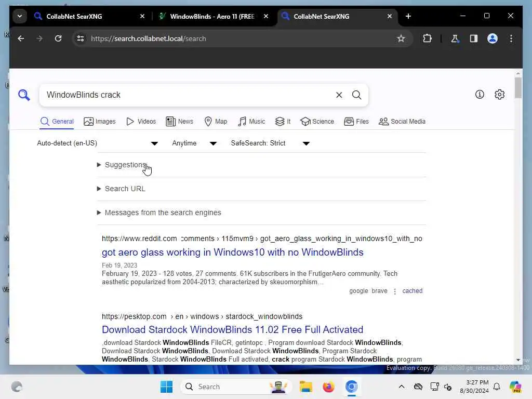
Task: Select the Images search category
Action: [x=100, y=122]
